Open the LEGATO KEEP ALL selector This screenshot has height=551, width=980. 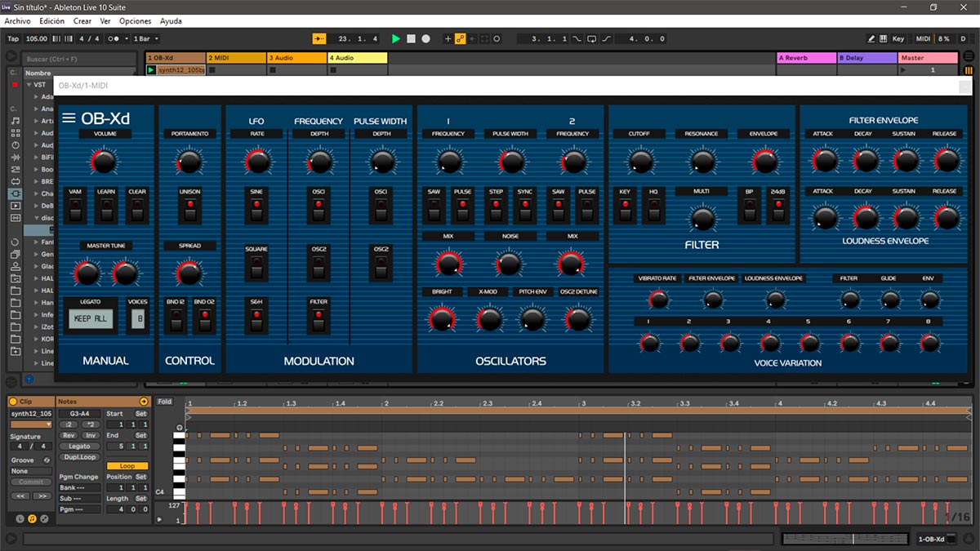(x=90, y=319)
